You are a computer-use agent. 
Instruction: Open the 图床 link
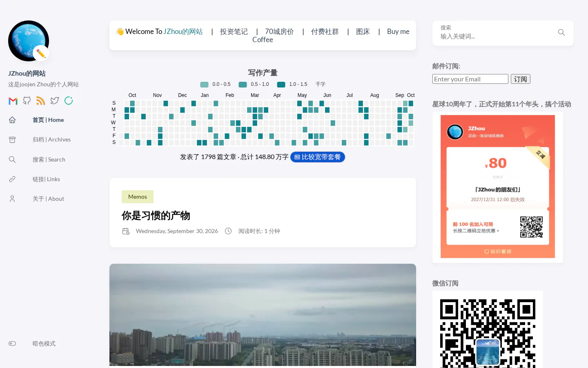363,31
